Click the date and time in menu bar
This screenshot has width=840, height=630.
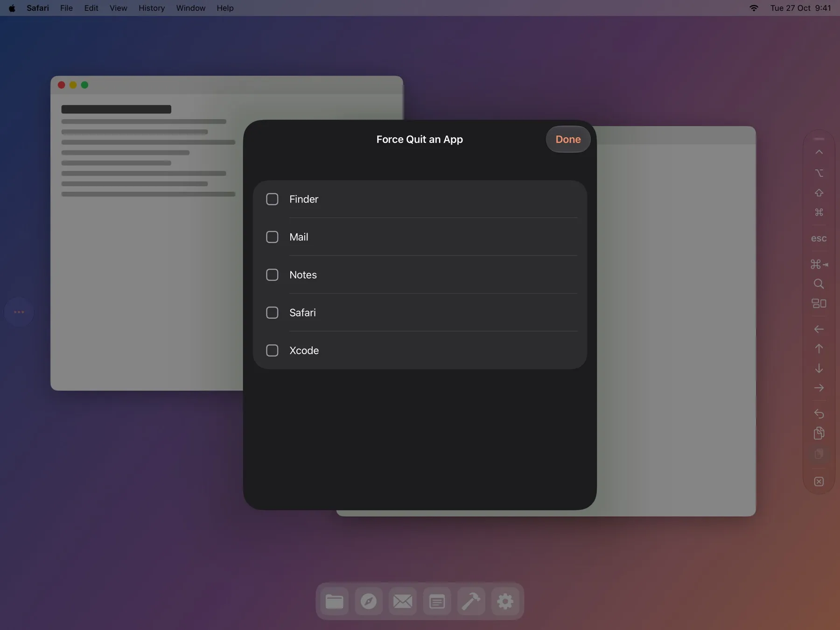click(800, 8)
